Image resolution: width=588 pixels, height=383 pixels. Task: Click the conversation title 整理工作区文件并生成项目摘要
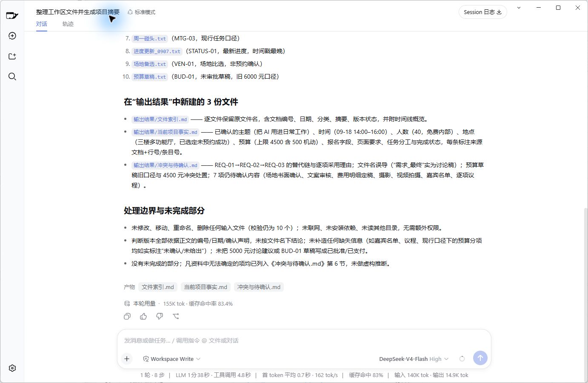[78, 12]
